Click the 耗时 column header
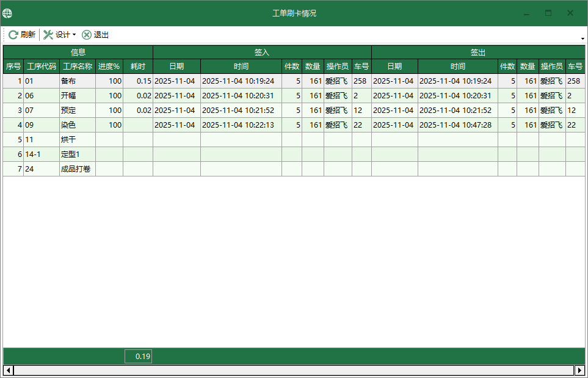This screenshot has width=588, height=378. 137,67
